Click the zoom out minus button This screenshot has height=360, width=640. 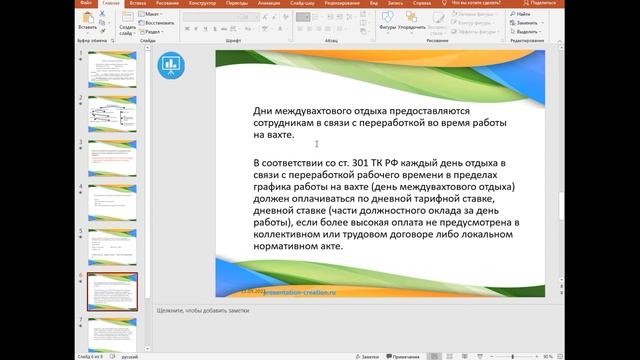click(492, 357)
